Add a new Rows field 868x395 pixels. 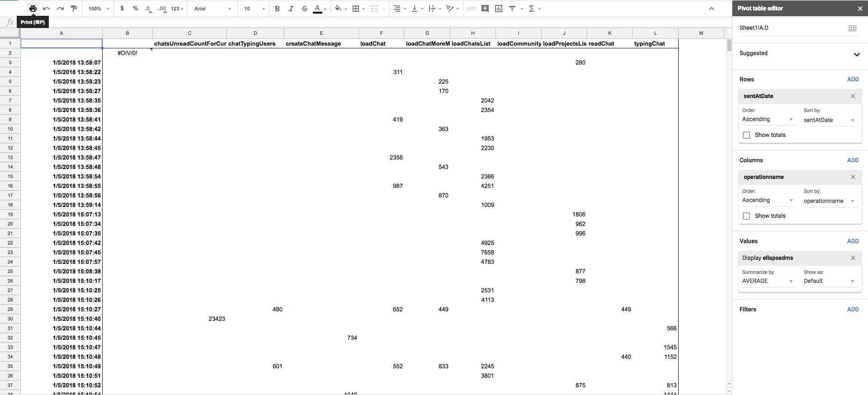pyautogui.click(x=853, y=79)
